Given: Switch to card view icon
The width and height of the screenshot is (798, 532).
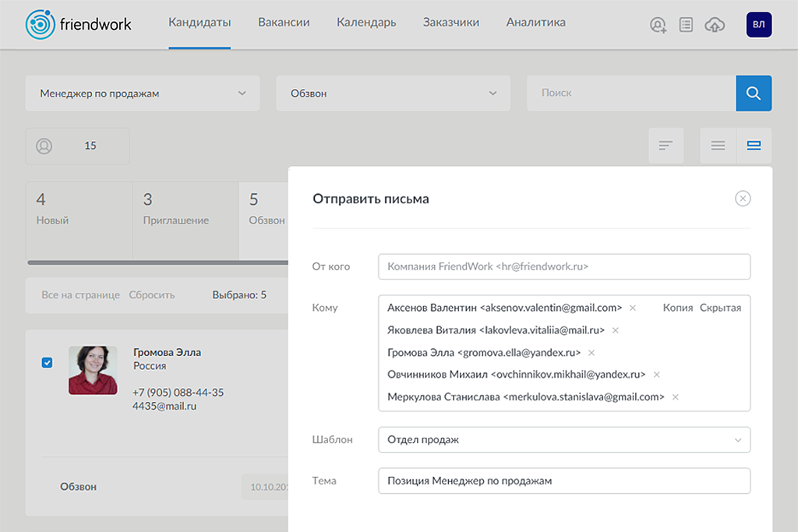Looking at the screenshot, I should click(754, 146).
